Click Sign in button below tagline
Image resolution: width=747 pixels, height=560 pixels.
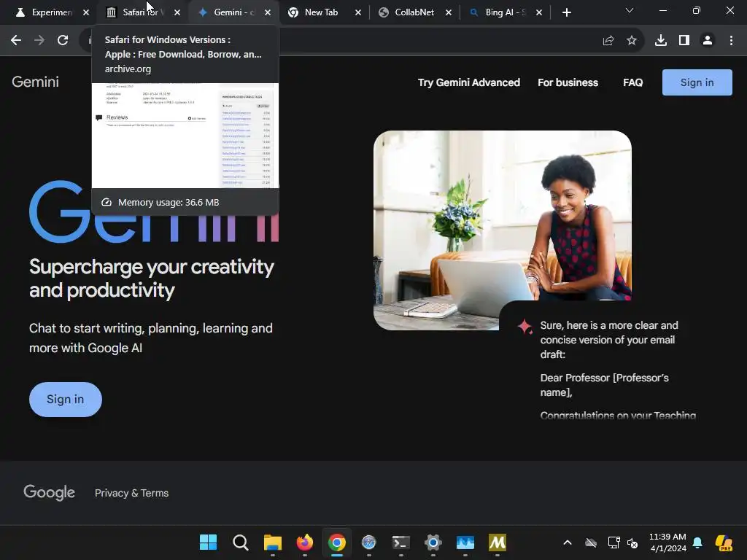click(65, 399)
